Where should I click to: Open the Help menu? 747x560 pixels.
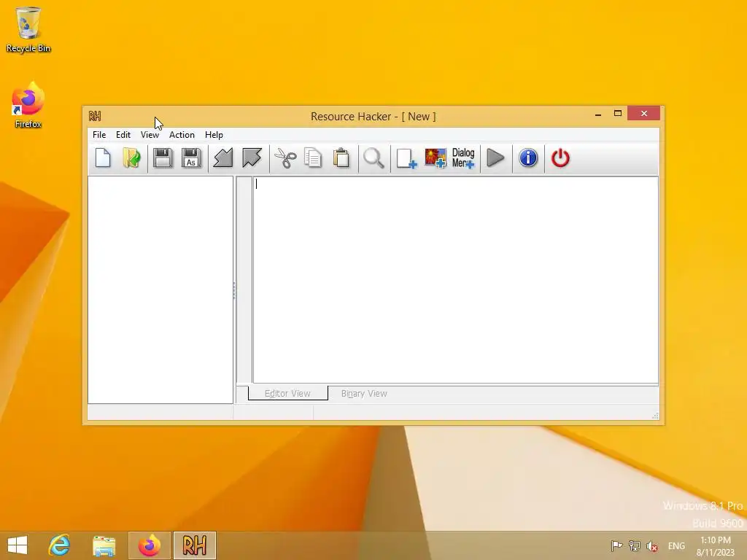(214, 135)
